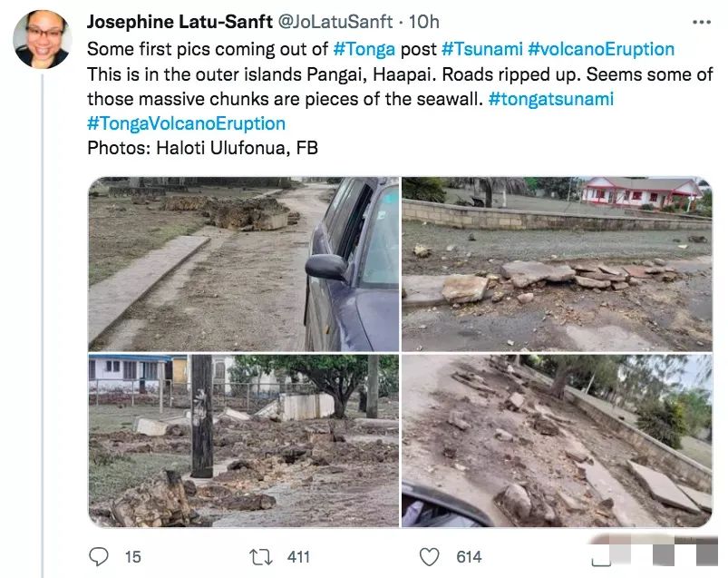The width and height of the screenshot is (728, 578).
Task: Open the three-dot more options menu
Action: click(x=702, y=22)
